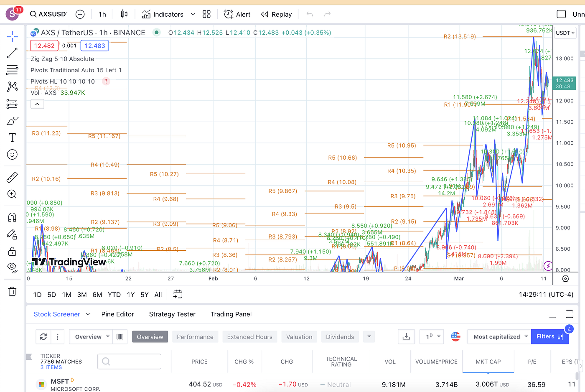Open the 1h interval selector

102,14
